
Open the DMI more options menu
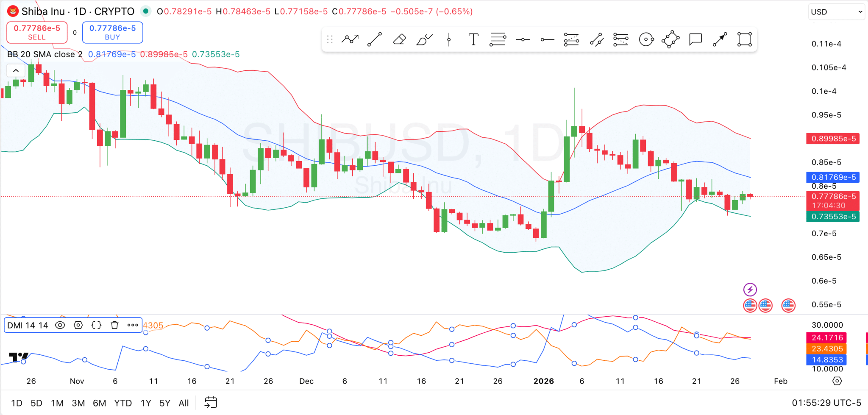[133, 325]
